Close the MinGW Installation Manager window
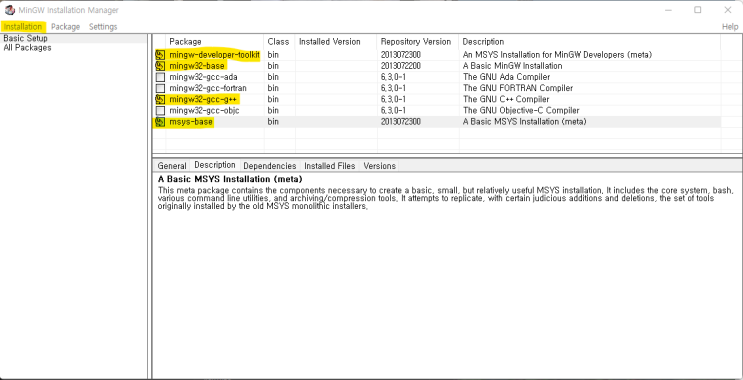Image resolution: width=743 pixels, height=380 pixels. [x=728, y=10]
